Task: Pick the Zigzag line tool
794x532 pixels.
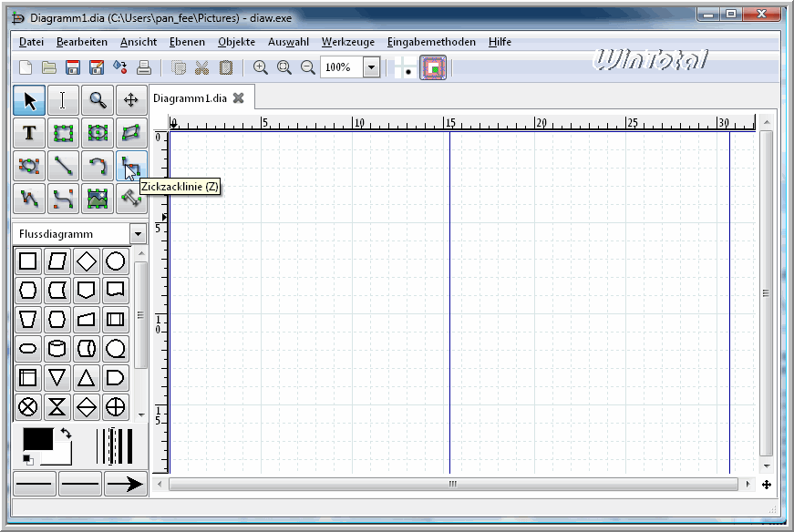Action: (130, 166)
